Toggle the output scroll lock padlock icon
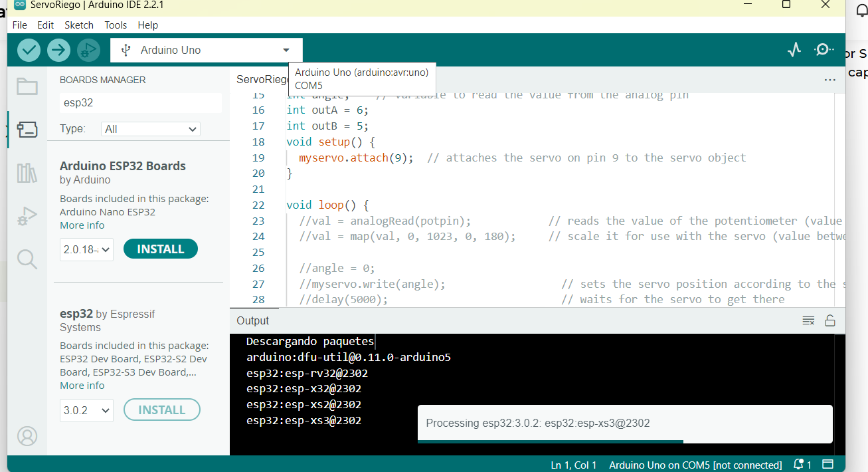The image size is (868, 472). coord(830,320)
